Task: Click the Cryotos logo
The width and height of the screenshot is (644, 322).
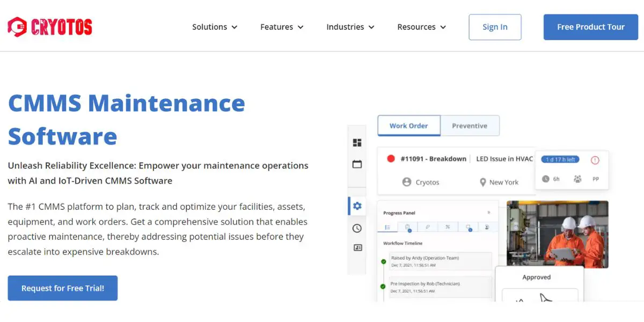Action: point(50,27)
